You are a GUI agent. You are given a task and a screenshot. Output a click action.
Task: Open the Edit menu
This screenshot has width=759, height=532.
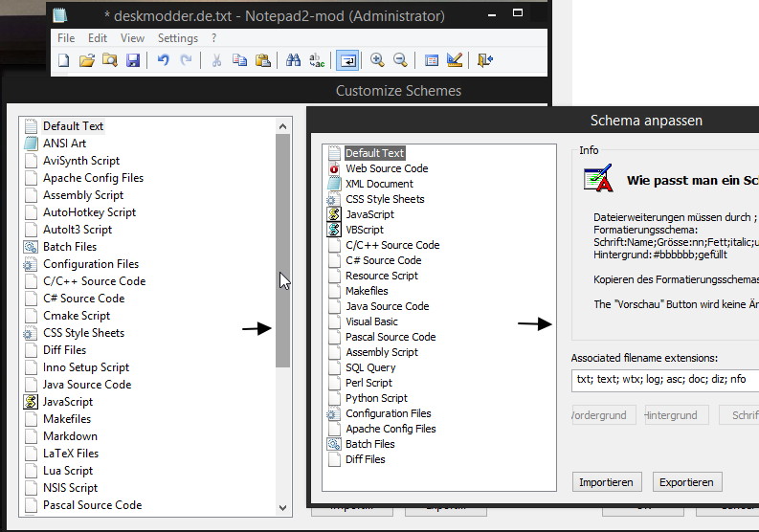(98, 38)
